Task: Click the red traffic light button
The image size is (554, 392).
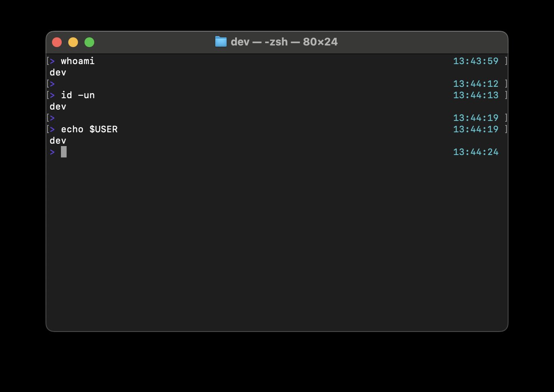Action: 56,42
